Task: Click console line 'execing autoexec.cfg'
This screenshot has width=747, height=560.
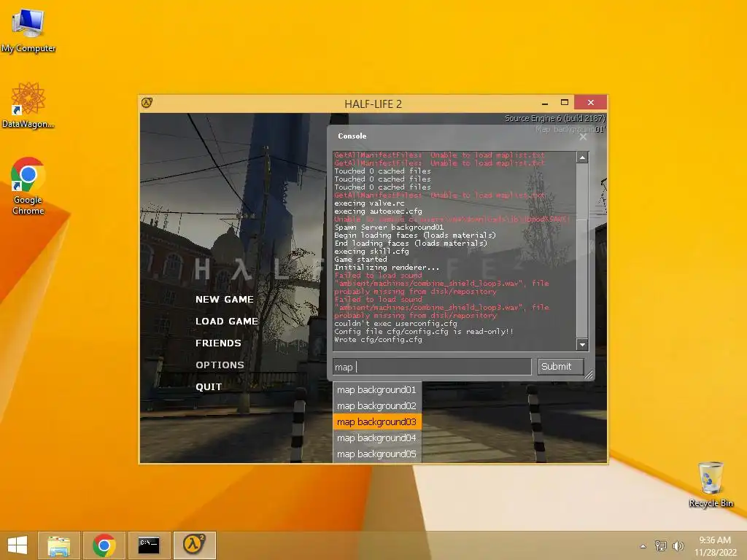Action: (x=379, y=211)
